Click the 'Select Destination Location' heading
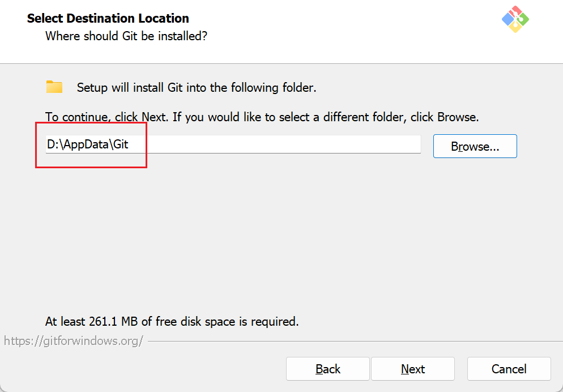The image size is (563, 392). [108, 18]
